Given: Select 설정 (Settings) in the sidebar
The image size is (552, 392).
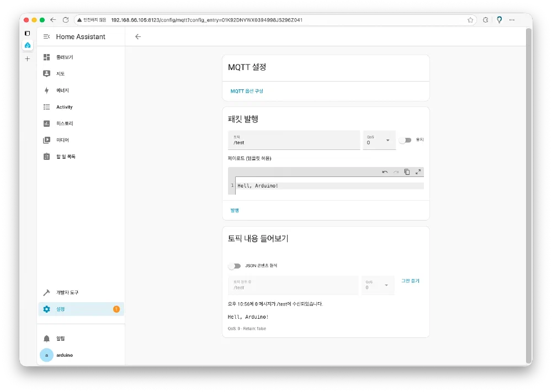Looking at the screenshot, I should tap(60, 309).
